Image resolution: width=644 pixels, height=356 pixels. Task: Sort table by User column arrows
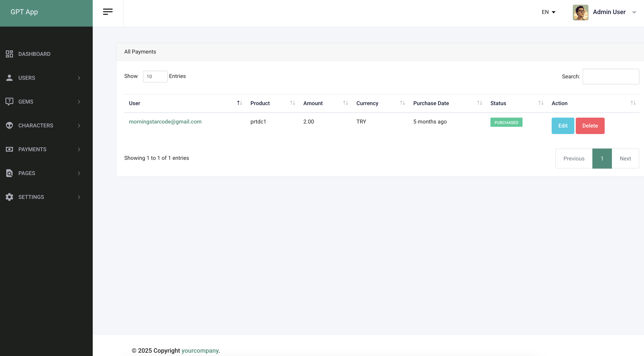pos(239,103)
